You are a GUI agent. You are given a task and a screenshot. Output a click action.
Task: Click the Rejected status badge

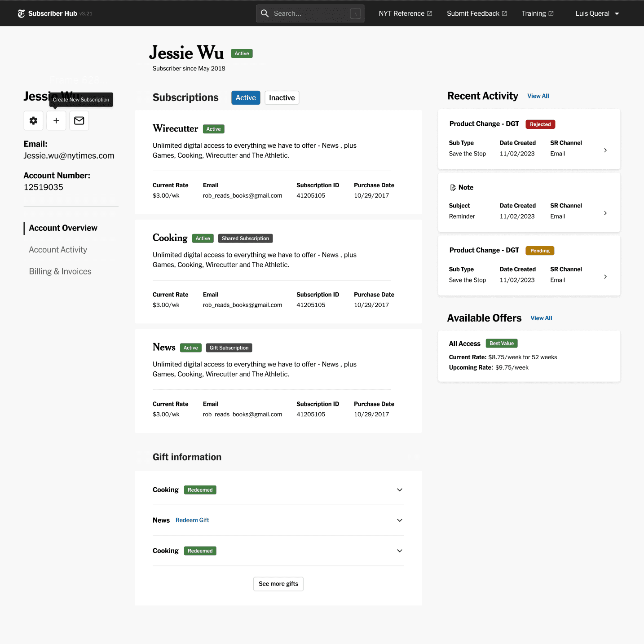pos(540,124)
